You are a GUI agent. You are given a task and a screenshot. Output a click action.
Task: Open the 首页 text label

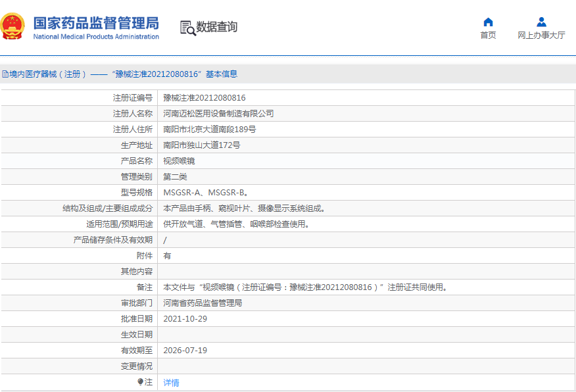point(488,36)
